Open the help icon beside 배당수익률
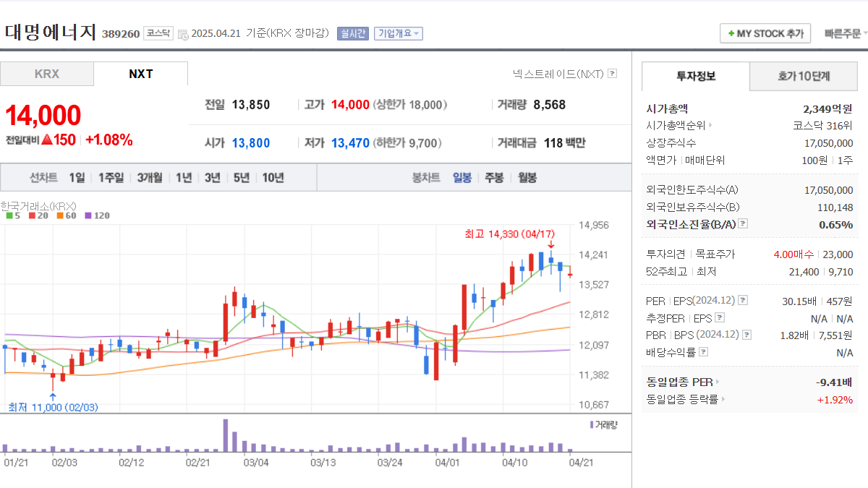 (x=704, y=352)
